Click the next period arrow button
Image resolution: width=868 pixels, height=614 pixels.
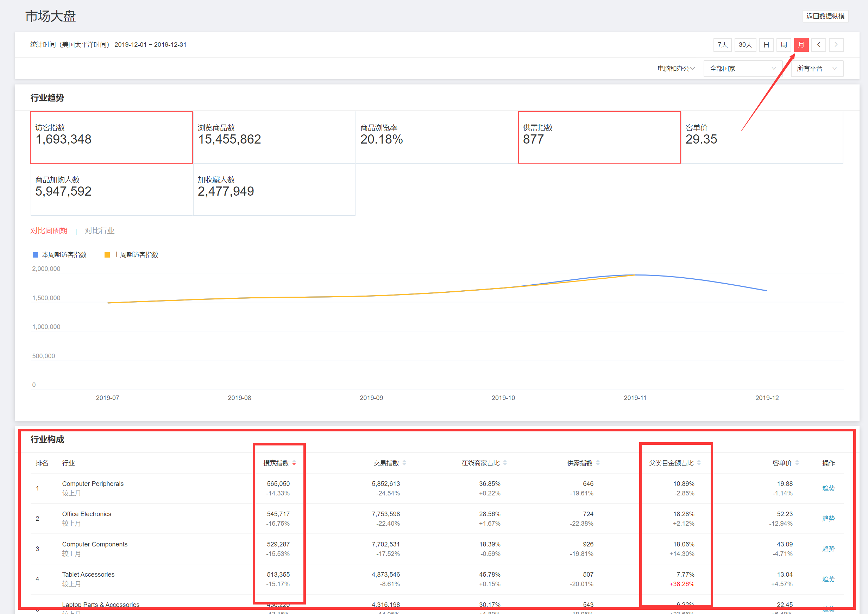point(836,45)
